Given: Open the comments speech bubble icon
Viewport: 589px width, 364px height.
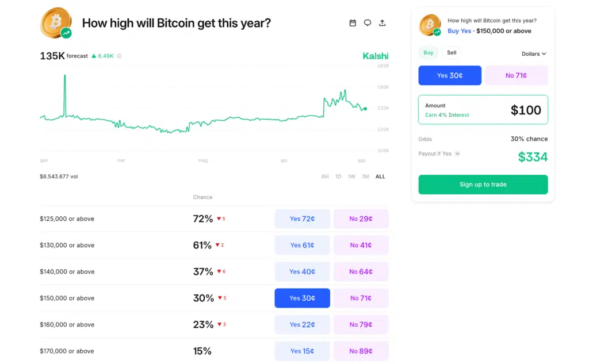Looking at the screenshot, I should click(x=368, y=22).
